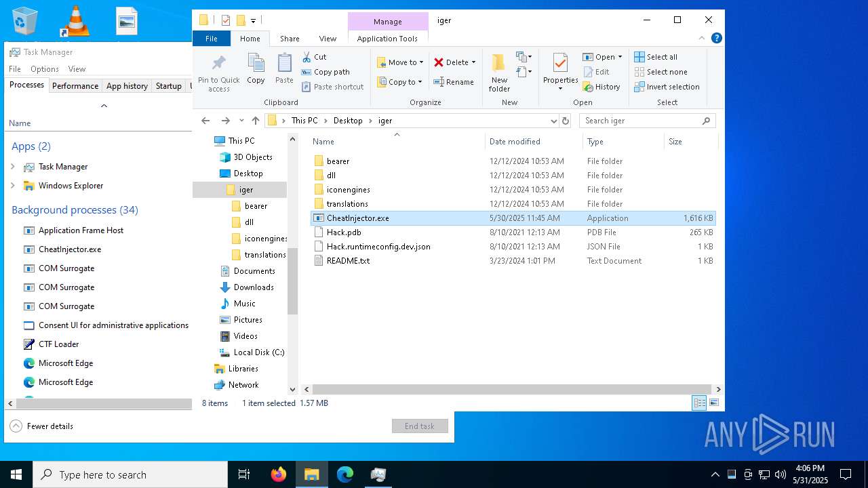Viewport: 868px width, 488px height.
Task: Click the End task button
Action: tap(420, 426)
